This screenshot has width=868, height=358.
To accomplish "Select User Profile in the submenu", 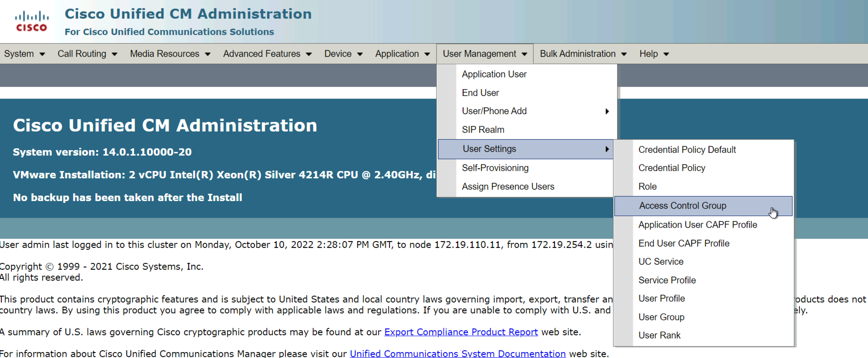I will [x=703, y=298].
